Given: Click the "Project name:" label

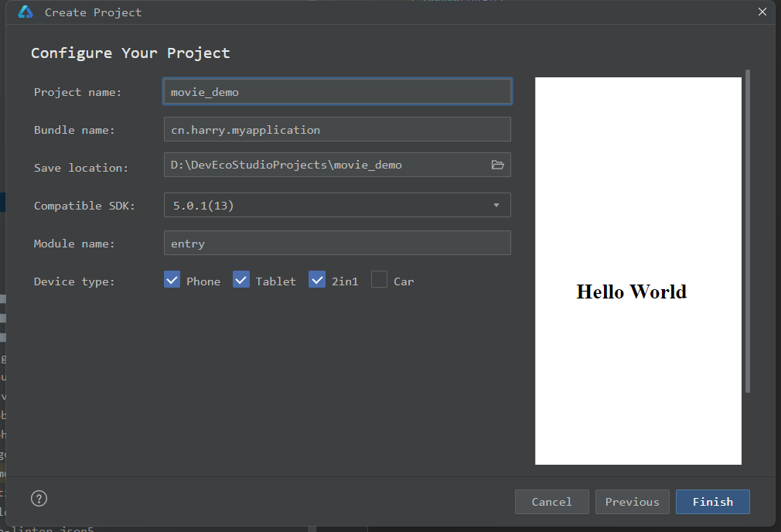Looking at the screenshot, I should click(77, 92).
